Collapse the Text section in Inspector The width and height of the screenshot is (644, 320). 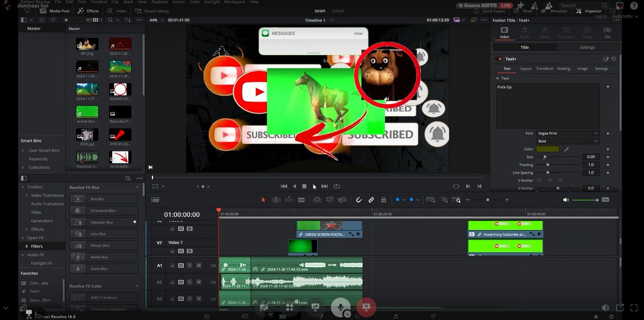(x=497, y=78)
